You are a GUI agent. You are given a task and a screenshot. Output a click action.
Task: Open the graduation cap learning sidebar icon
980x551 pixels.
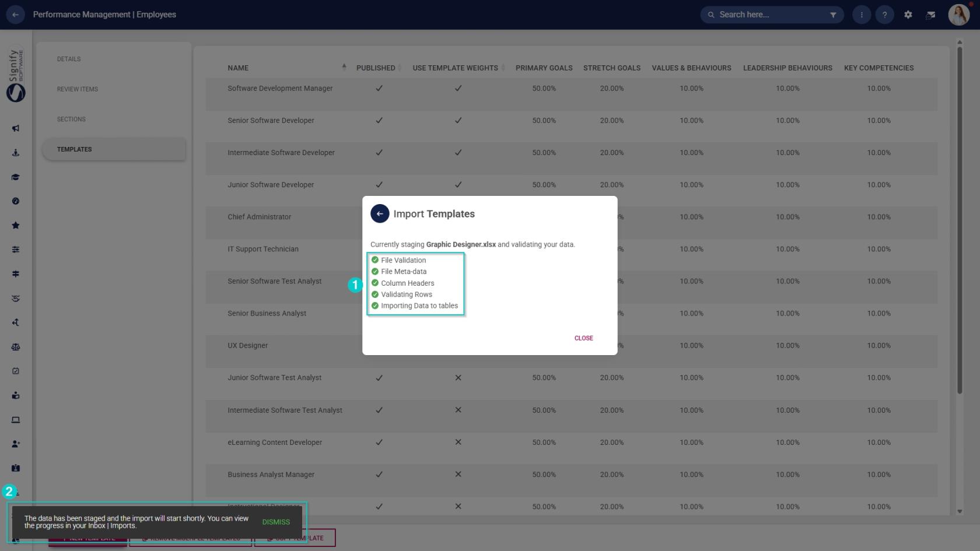point(16,177)
